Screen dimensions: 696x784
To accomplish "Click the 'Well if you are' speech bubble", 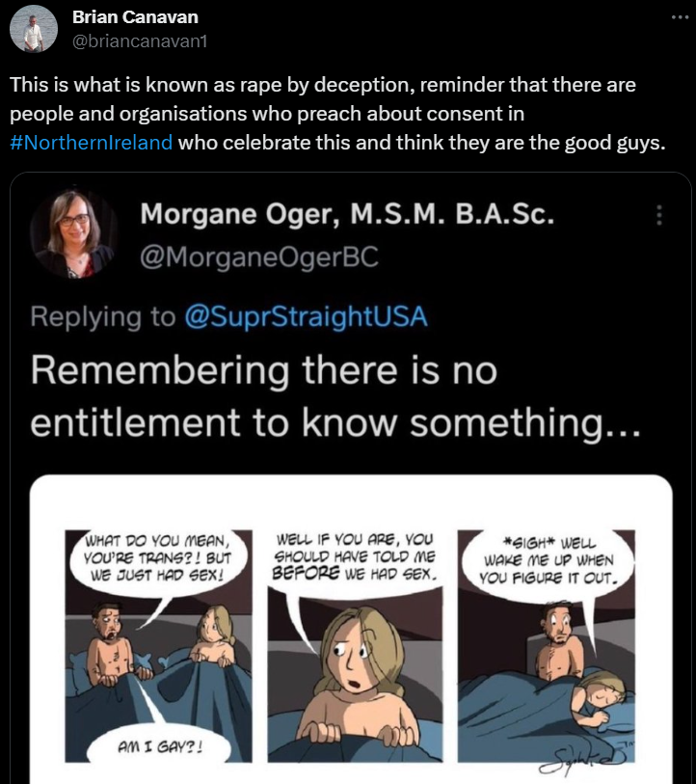I will (x=355, y=557).
